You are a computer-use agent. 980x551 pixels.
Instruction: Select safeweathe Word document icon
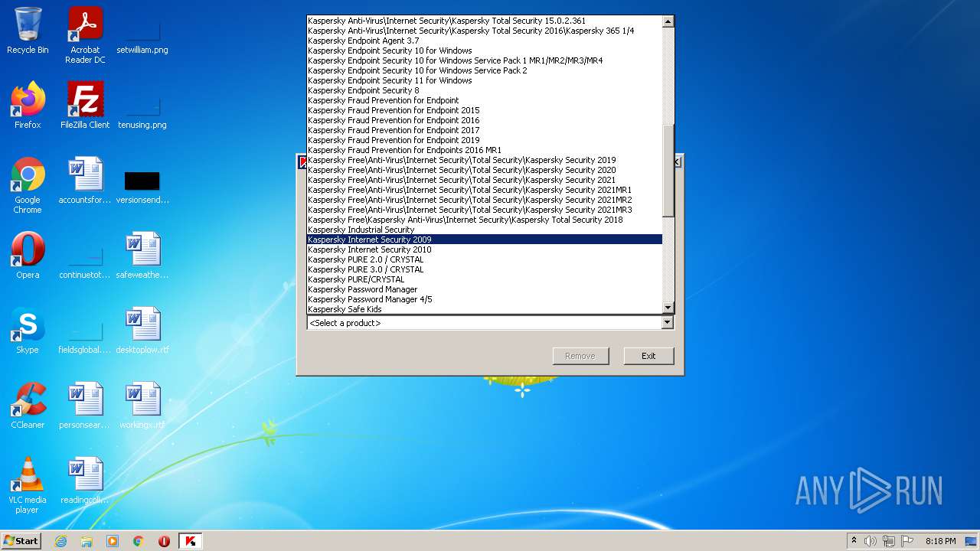pos(142,256)
